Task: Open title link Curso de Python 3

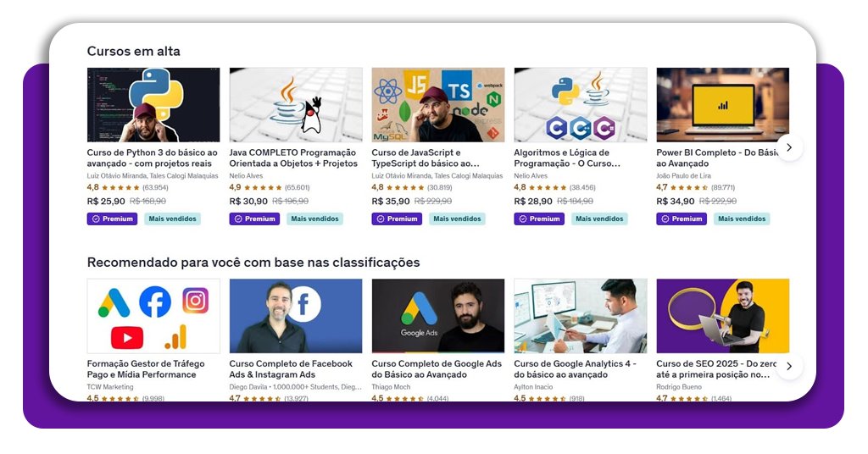Action: [x=153, y=158]
